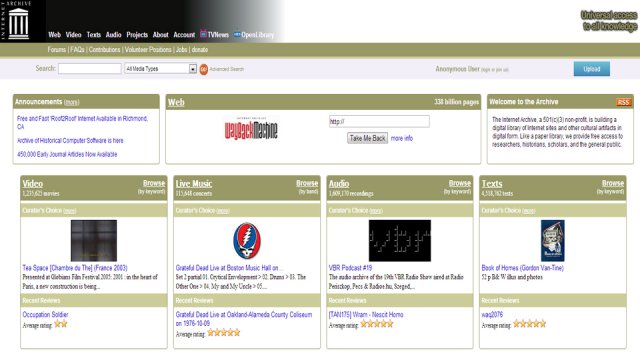Screen dimensions: 640x360
Task: Open [TAN175] Wram - Nescit Homo review
Action: coord(366,315)
